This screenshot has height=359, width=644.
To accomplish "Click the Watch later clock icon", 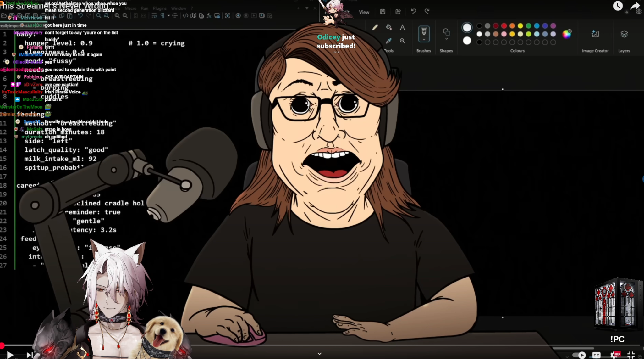I will coord(618,6).
